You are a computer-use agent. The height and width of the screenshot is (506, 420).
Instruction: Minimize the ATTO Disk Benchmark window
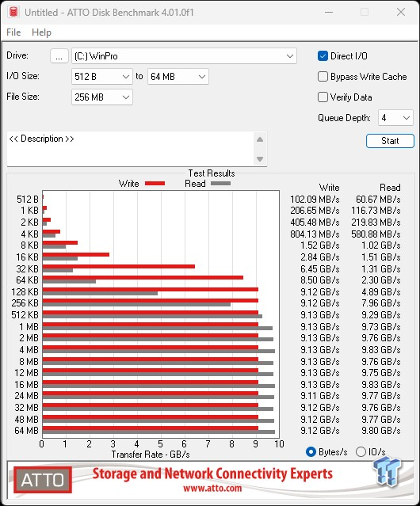329,12
